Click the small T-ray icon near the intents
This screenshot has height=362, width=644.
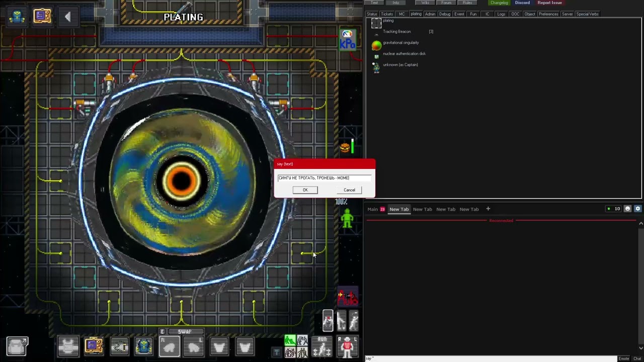[x=276, y=352]
